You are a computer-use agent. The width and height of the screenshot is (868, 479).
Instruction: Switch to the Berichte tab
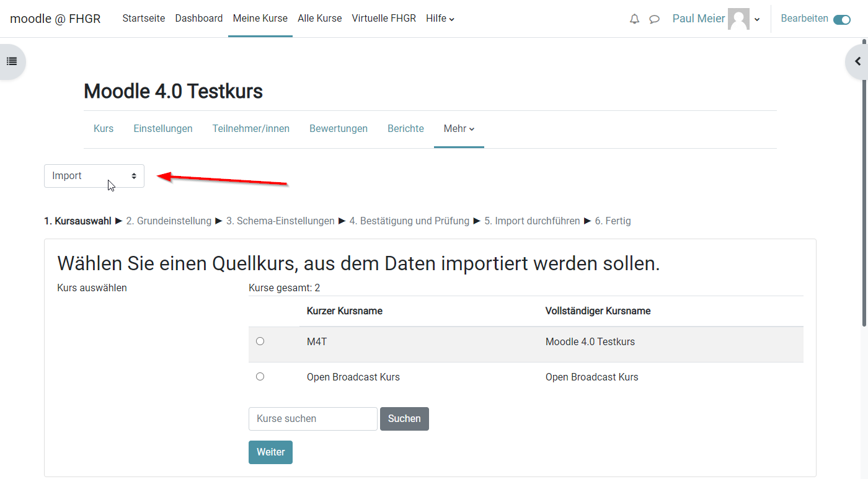406,129
